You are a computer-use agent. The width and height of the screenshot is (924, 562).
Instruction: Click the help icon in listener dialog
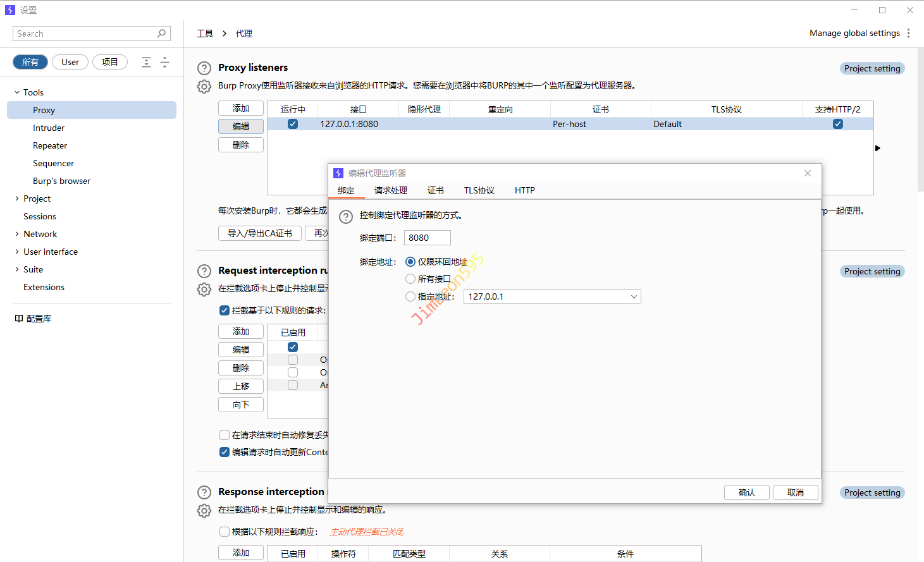pos(346,217)
